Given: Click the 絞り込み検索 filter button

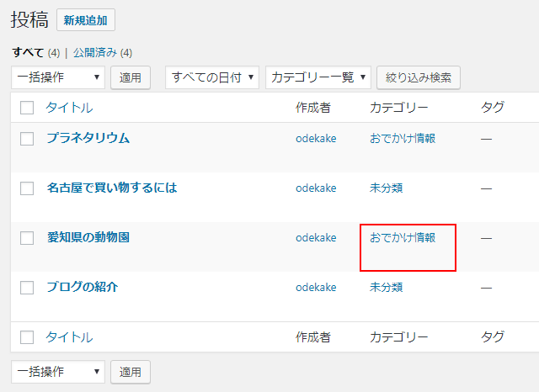Looking at the screenshot, I should 419,78.
